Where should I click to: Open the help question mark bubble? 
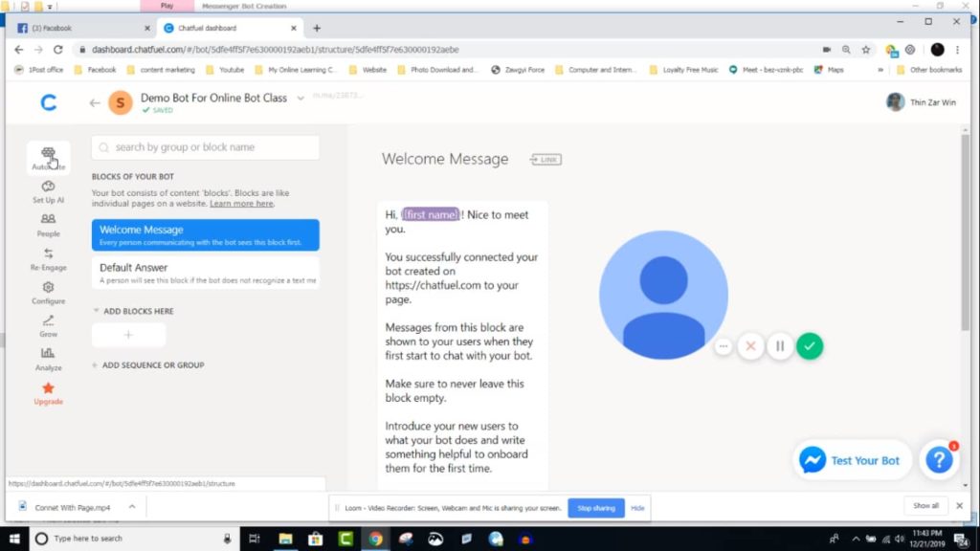939,460
